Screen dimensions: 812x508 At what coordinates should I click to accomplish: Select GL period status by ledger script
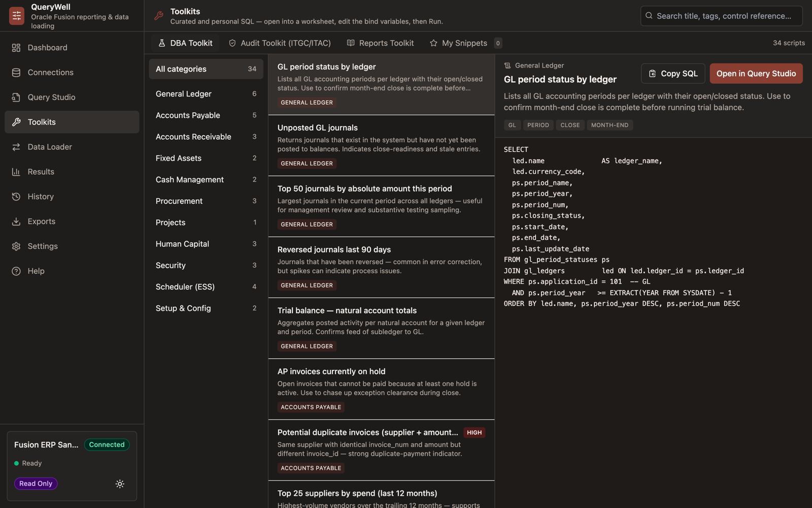pos(381,84)
